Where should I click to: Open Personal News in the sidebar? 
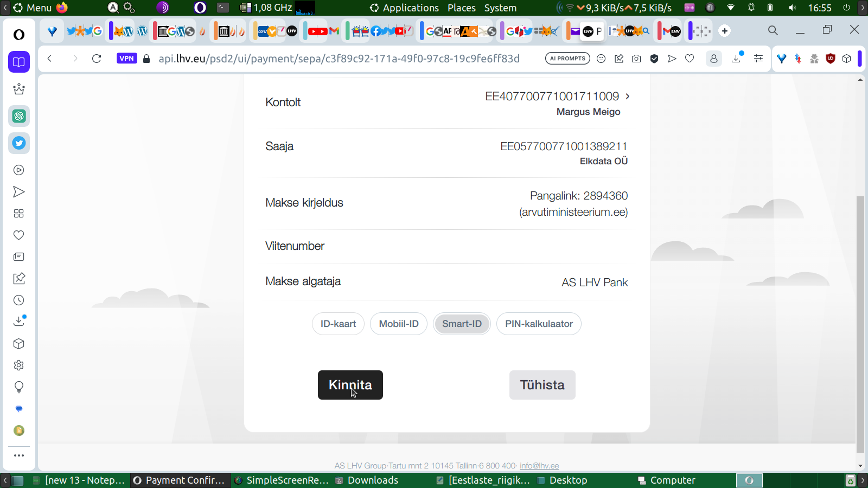click(19, 257)
